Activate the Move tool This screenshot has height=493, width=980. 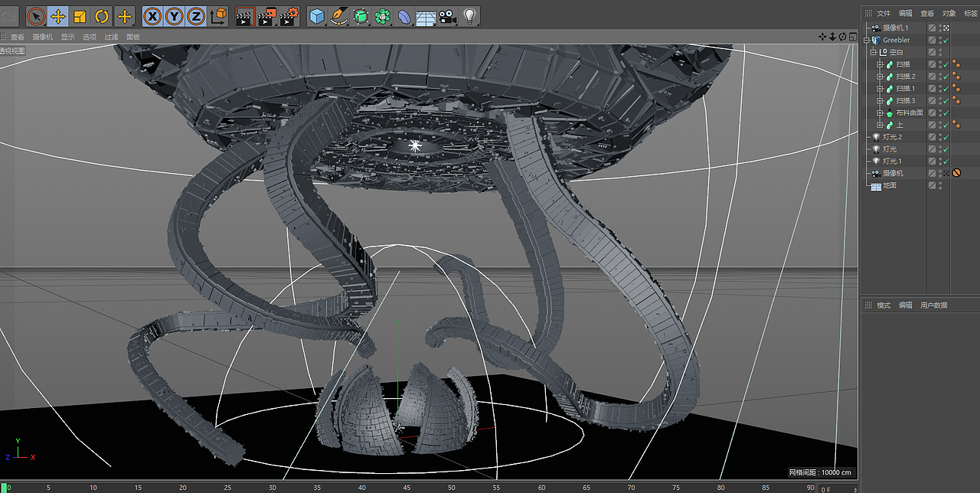pos(57,16)
